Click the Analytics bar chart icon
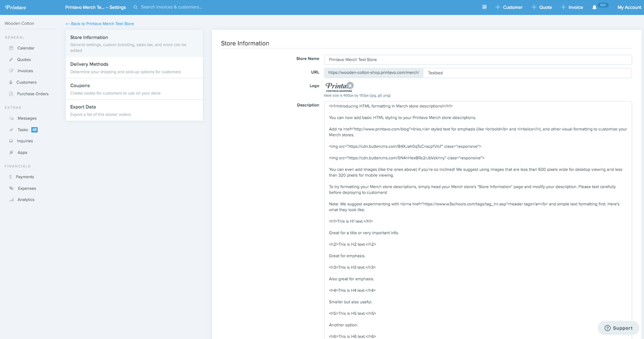 [11, 200]
